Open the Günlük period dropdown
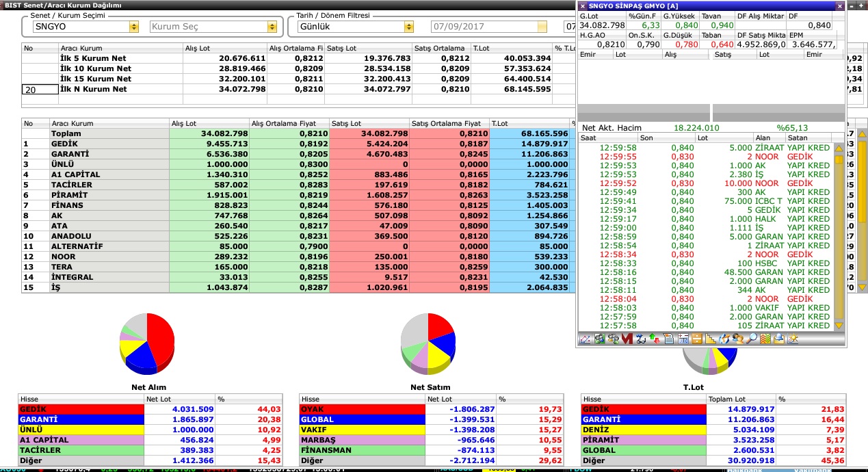 pos(409,27)
